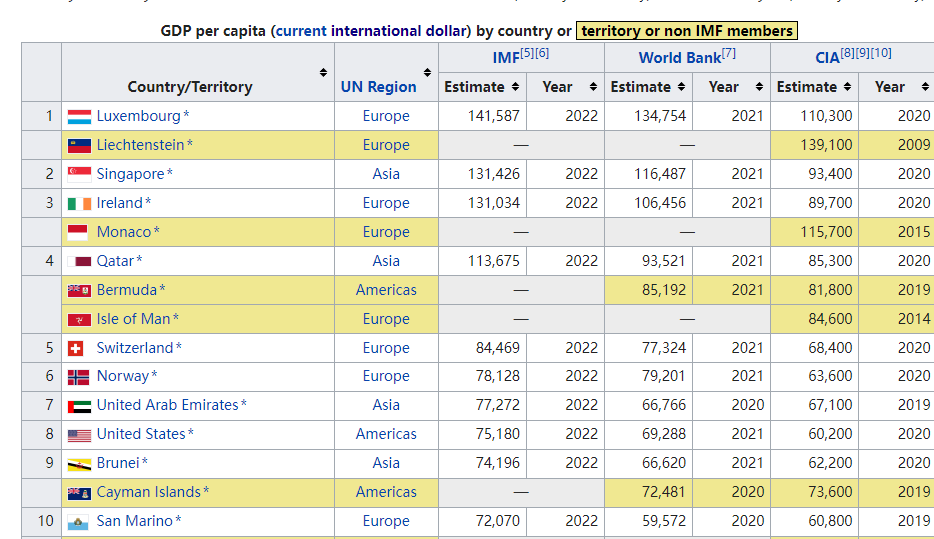Screen dimensions: 934x539
Task: Click the Norway flag icon
Action: [79, 377]
